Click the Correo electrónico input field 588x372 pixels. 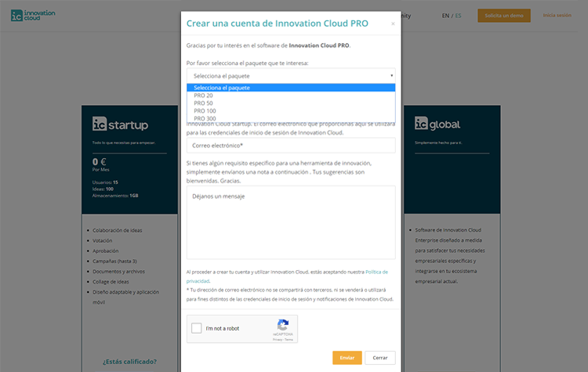(291, 146)
